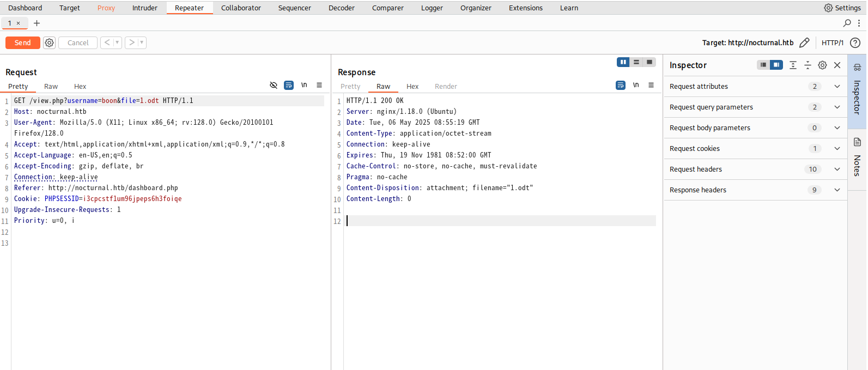Open the Extensions tab
The width and height of the screenshot is (868, 370).
click(x=526, y=8)
